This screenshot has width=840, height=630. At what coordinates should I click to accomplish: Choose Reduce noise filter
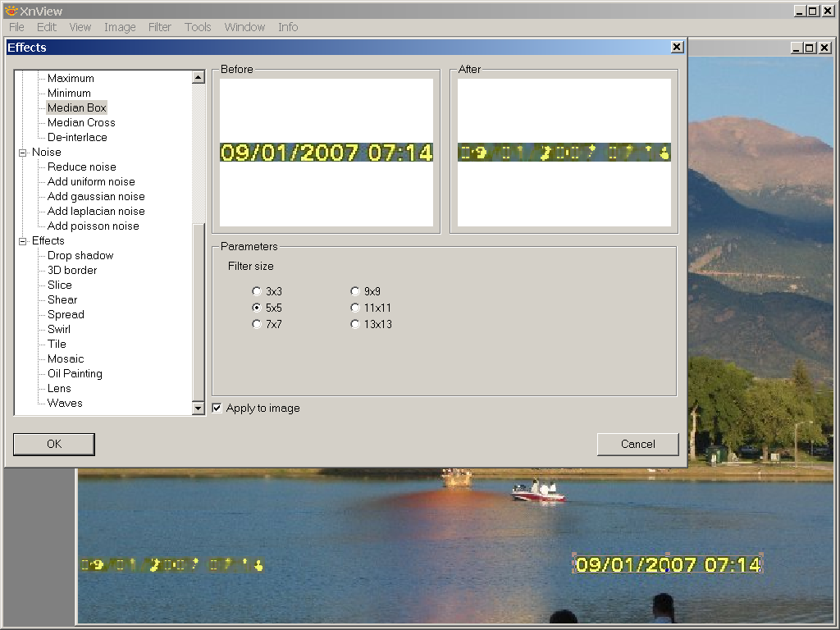click(x=81, y=167)
